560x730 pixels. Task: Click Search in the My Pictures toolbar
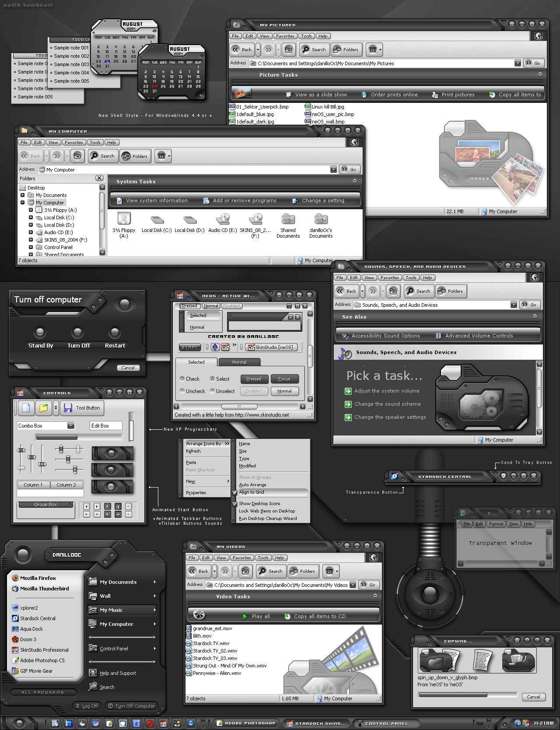[x=313, y=49]
